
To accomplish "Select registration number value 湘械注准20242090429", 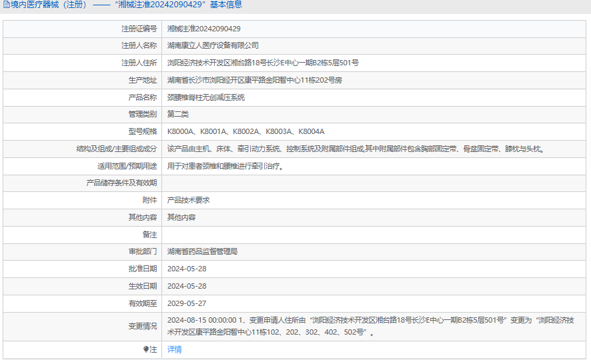I will pos(204,29).
